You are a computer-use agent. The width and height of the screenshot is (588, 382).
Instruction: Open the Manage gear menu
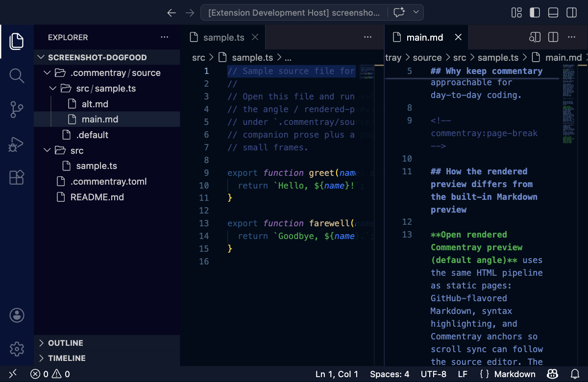[17, 349]
